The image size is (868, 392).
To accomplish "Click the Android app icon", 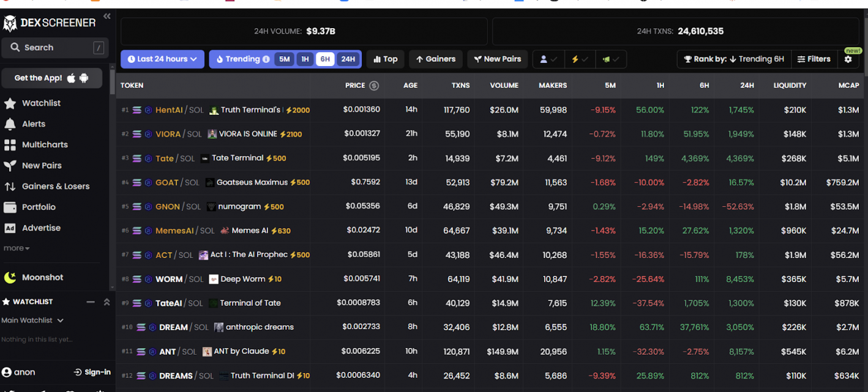I will tap(84, 78).
